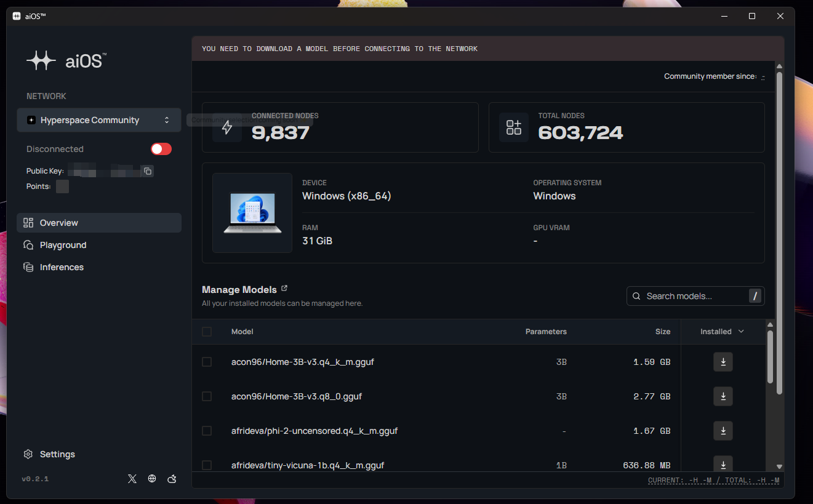Image resolution: width=813 pixels, height=504 pixels.
Task: Open the X (Twitter) social link
Action: click(x=132, y=479)
